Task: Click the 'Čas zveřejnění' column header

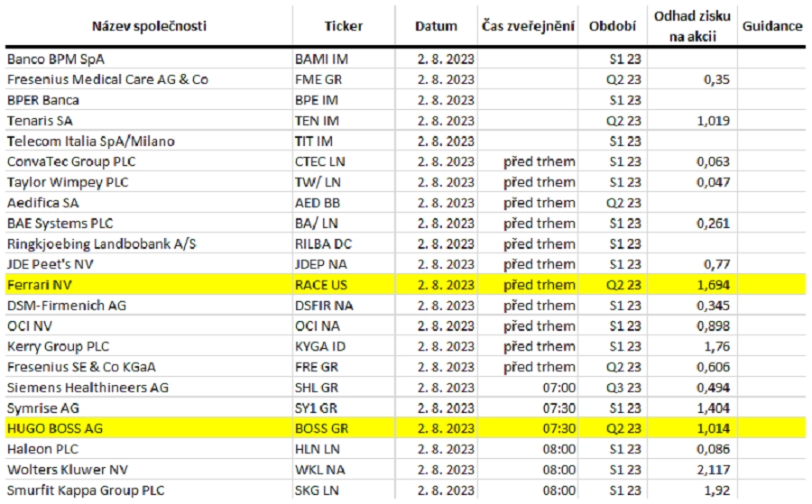Action: (x=528, y=26)
